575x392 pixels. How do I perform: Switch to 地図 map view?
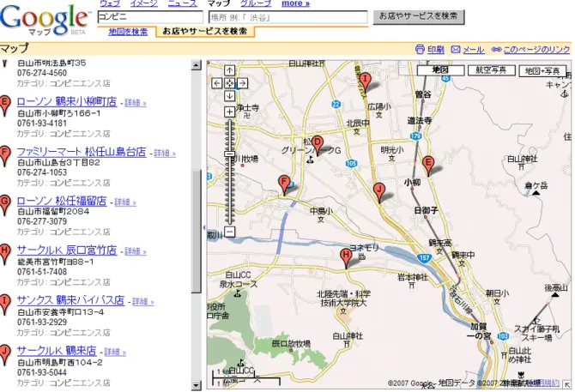coord(441,70)
